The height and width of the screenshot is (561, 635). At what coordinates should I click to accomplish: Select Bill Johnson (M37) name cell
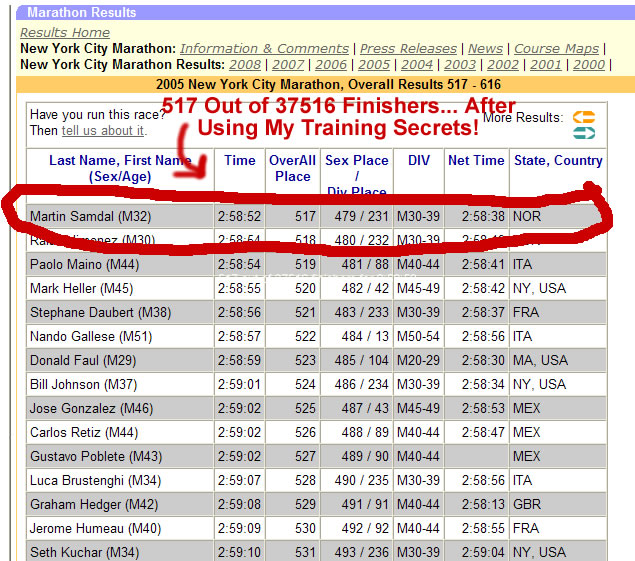pos(120,384)
